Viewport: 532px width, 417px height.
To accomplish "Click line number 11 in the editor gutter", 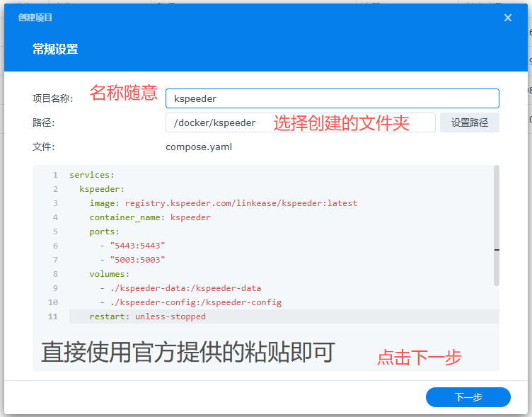I will point(53,316).
